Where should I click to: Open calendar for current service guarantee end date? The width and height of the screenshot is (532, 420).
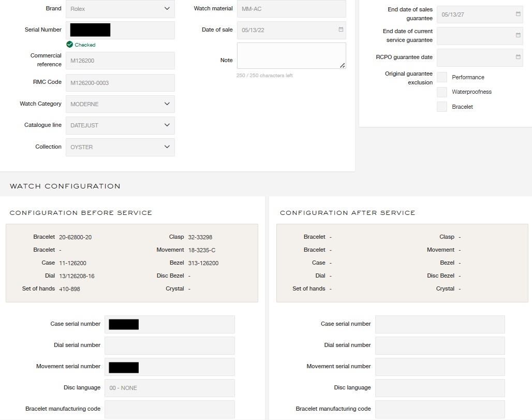pos(518,35)
